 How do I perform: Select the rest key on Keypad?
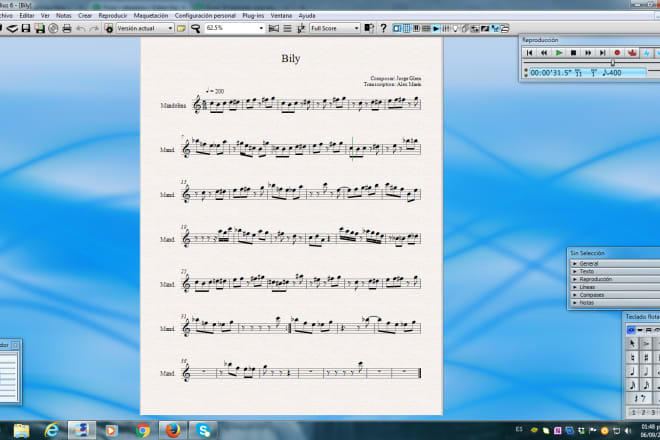639,398
